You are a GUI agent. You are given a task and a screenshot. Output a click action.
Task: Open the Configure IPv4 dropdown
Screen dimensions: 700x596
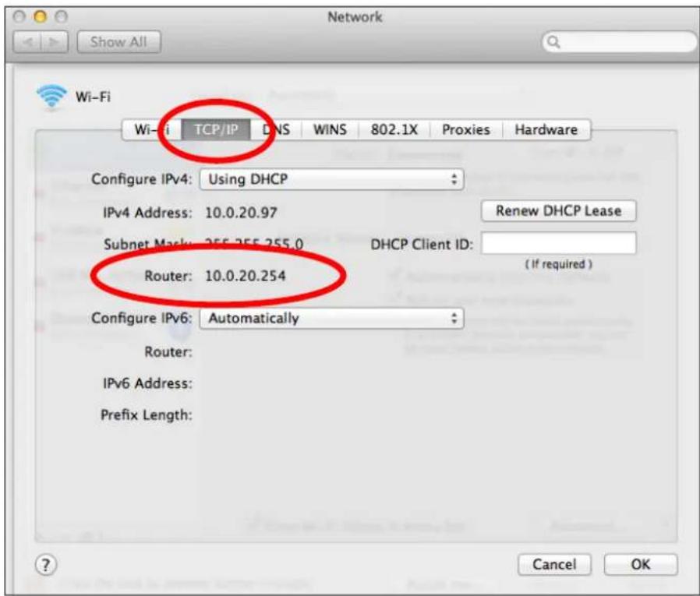[331, 179]
